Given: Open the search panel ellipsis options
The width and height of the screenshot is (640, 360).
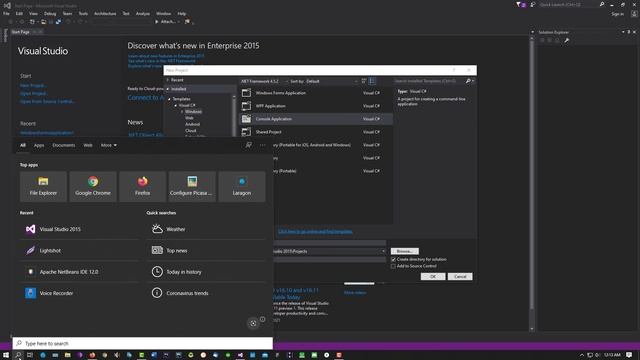Looking at the screenshot, I should 262,145.
